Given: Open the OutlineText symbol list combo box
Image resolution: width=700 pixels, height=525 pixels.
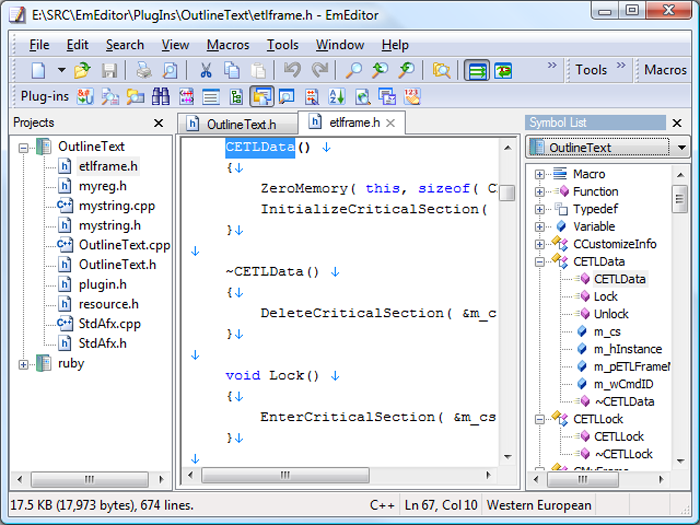Looking at the screenshot, I should coord(607,147).
